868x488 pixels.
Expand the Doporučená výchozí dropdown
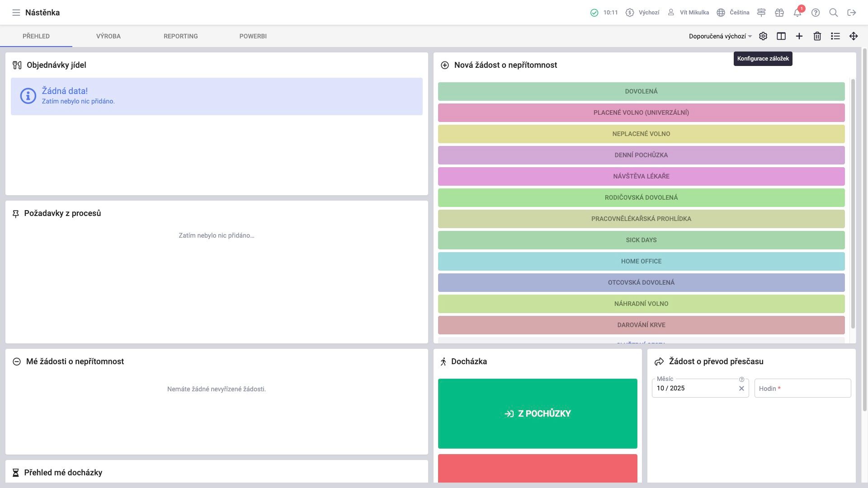720,36
